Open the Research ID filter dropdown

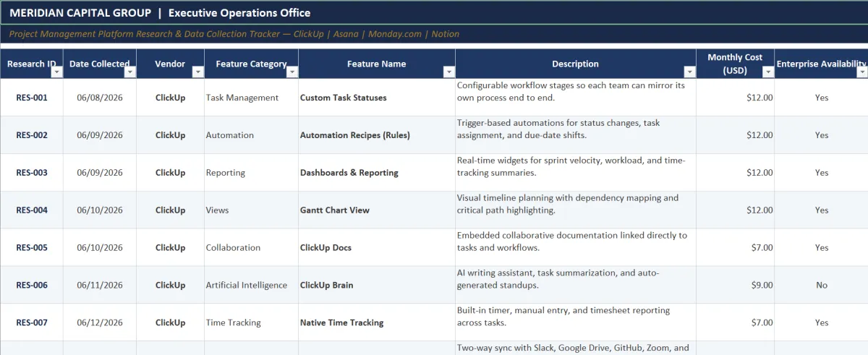[x=56, y=72]
